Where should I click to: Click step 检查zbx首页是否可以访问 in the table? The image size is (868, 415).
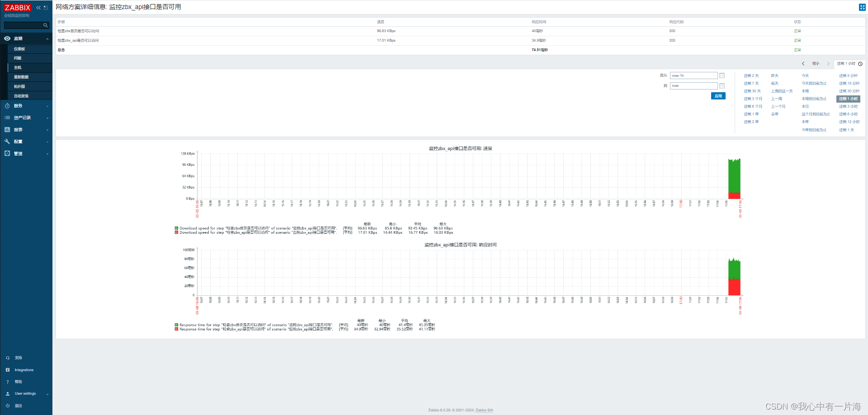pyautogui.click(x=78, y=31)
